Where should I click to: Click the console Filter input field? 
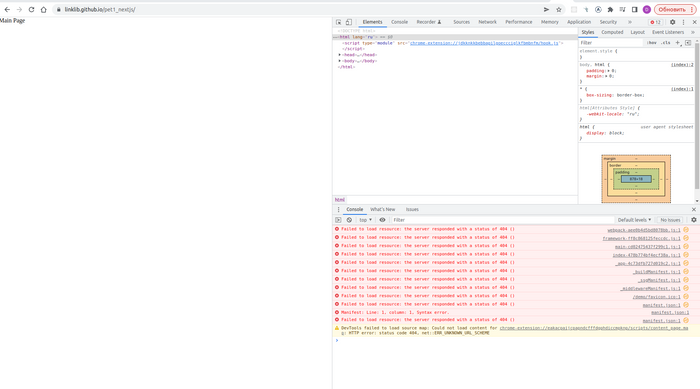point(502,220)
